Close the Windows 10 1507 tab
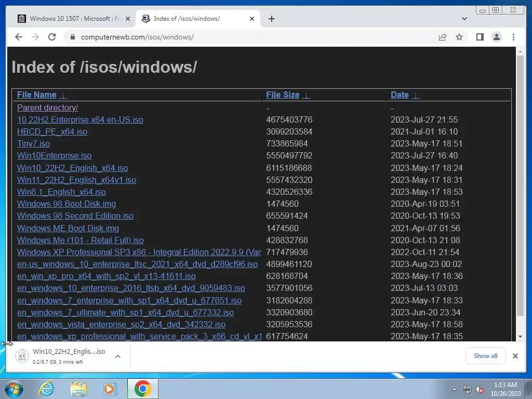This screenshot has width=532, height=399. (x=128, y=19)
